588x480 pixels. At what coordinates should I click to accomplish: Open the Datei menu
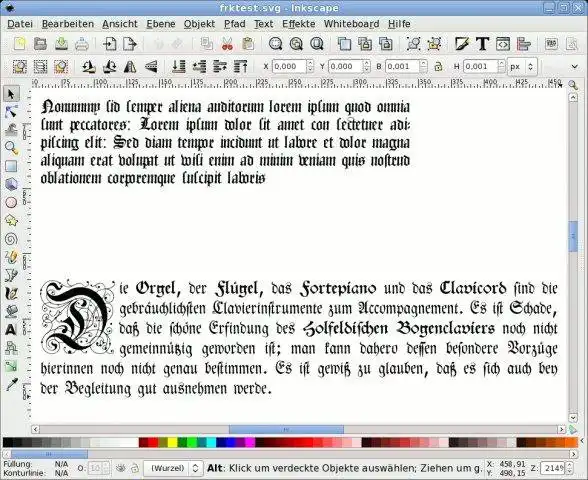point(20,24)
